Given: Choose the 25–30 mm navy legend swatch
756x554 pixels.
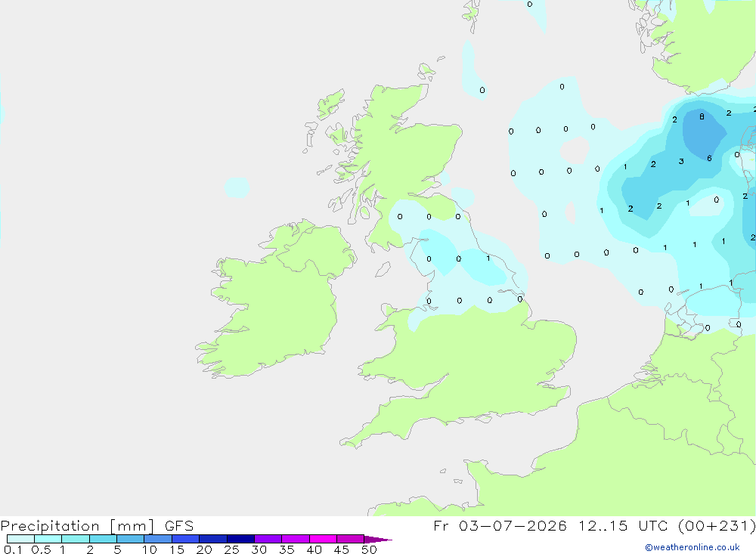Looking at the screenshot, I should 240,539.
